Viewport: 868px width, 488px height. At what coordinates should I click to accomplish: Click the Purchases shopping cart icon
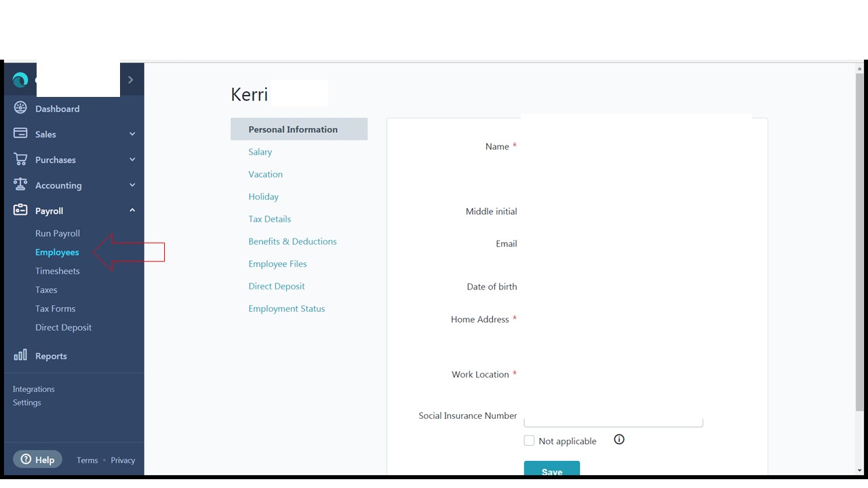[x=20, y=159]
